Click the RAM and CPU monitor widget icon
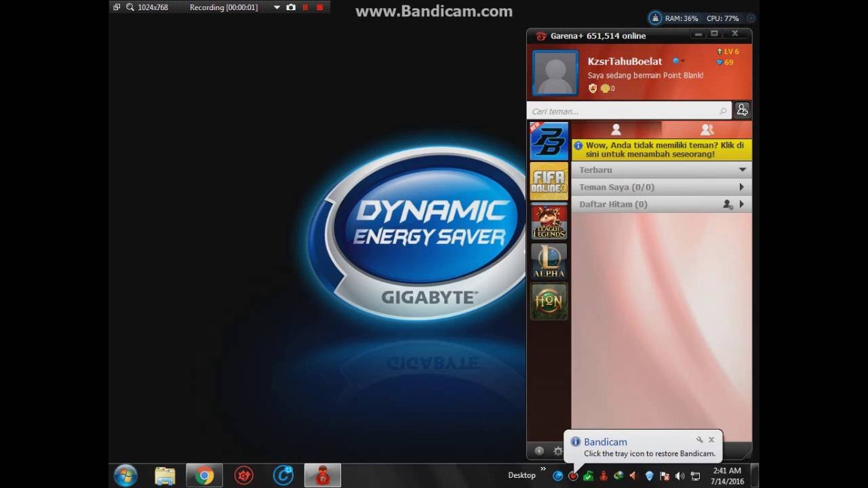Viewport: 868px width, 488px height. click(x=654, y=18)
